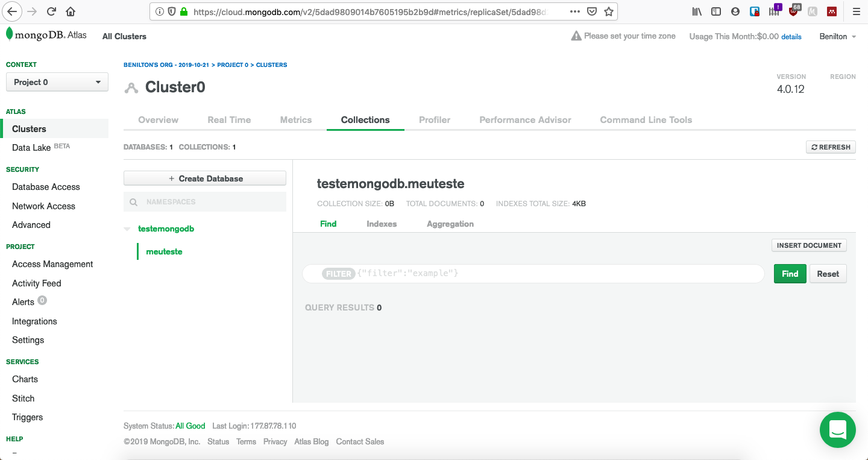Open the Project 0 context dropdown

coord(57,82)
